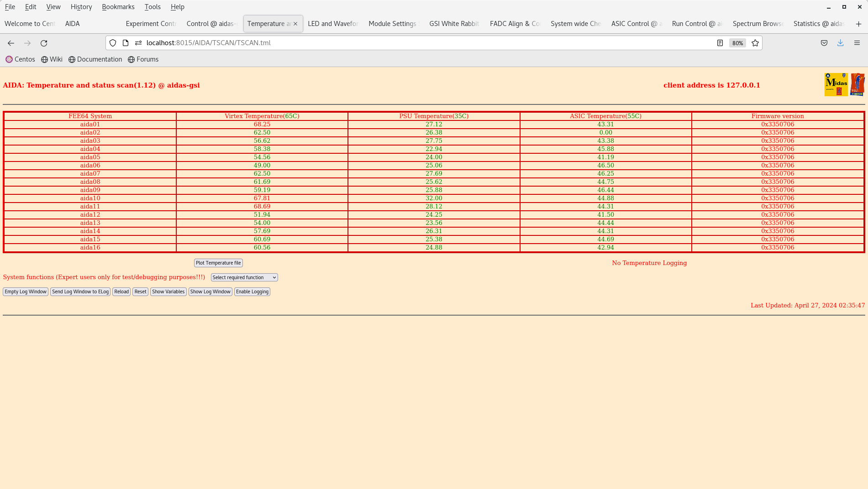Click the Midas logo image
The width and height of the screenshot is (868, 489).
pyautogui.click(x=836, y=84)
